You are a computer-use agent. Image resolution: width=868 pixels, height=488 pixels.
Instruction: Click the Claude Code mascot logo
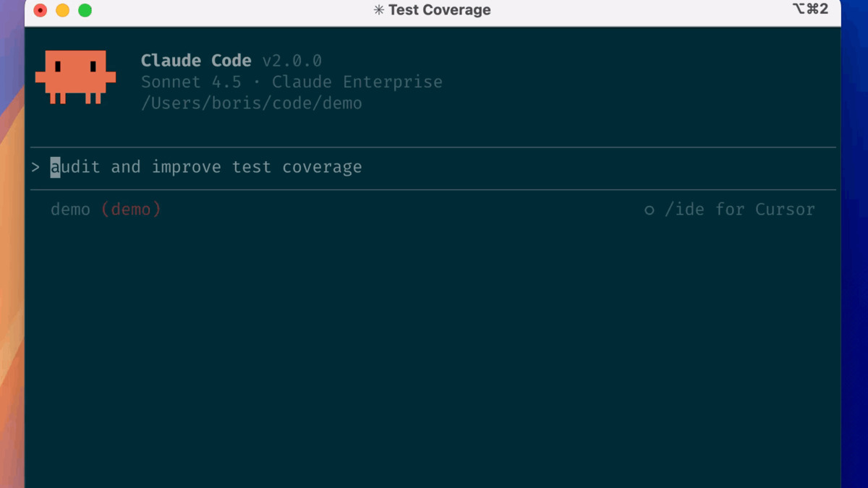pyautogui.click(x=76, y=76)
